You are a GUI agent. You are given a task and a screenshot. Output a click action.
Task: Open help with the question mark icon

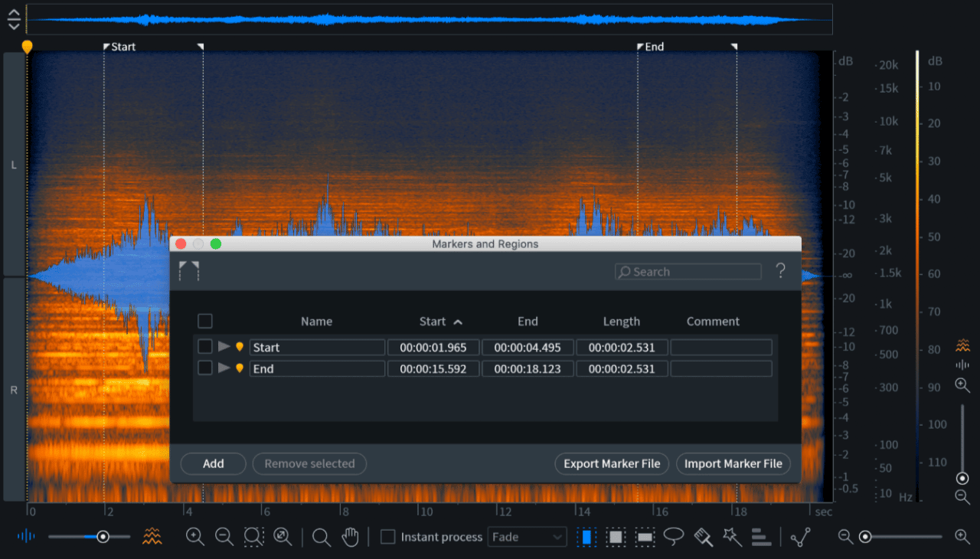tap(780, 271)
